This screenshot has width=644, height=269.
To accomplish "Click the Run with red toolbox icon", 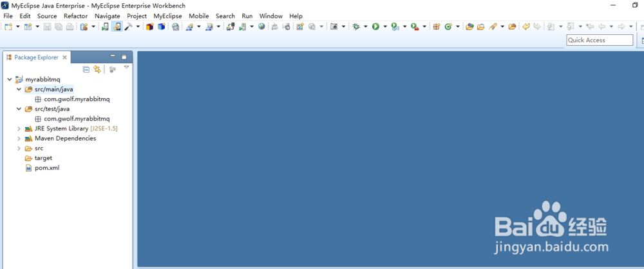I will click(x=415, y=26).
